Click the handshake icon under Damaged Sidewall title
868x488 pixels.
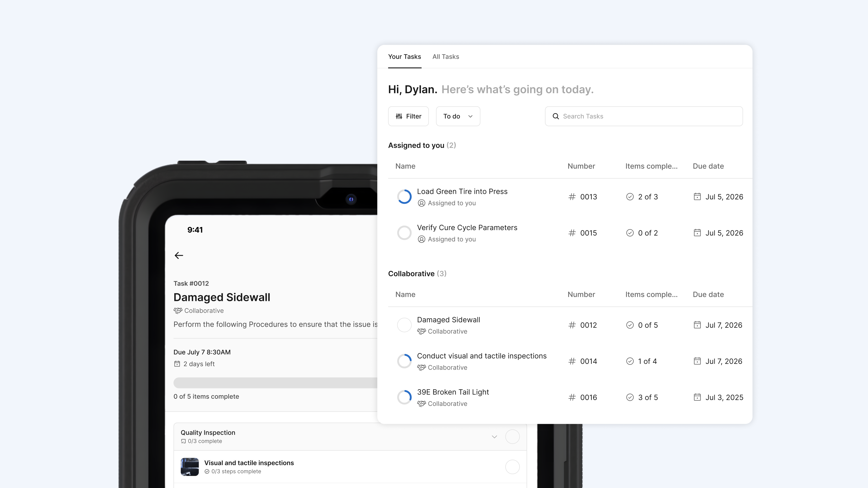pyautogui.click(x=178, y=310)
